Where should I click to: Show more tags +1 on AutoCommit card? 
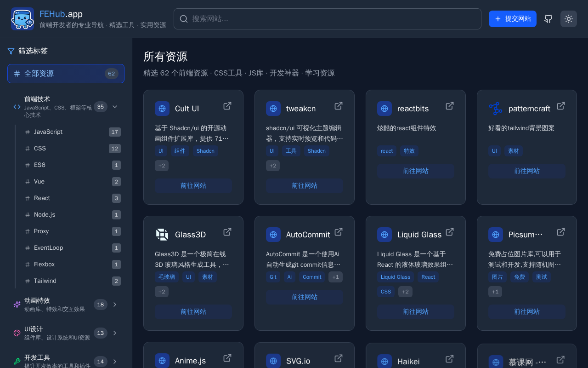click(x=335, y=277)
